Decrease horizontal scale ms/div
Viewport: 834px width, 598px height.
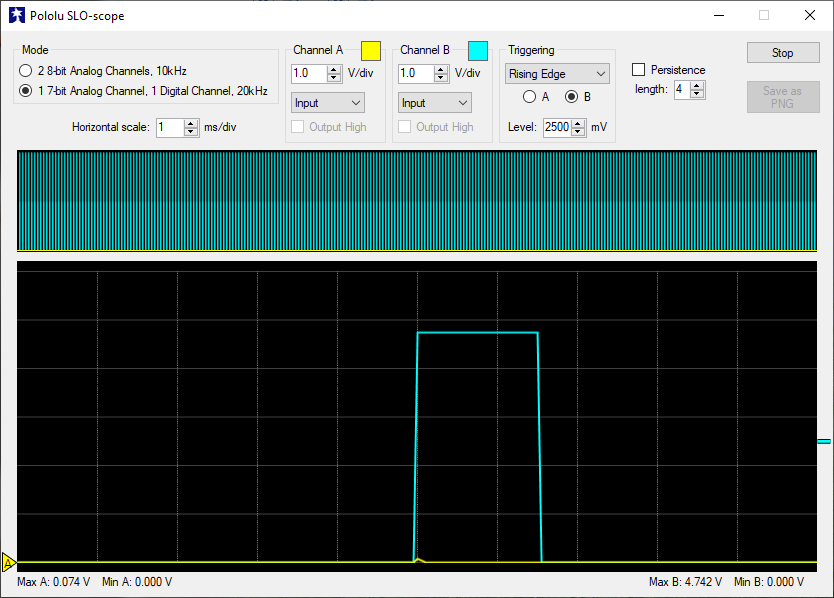pyautogui.click(x=191, y=131)
